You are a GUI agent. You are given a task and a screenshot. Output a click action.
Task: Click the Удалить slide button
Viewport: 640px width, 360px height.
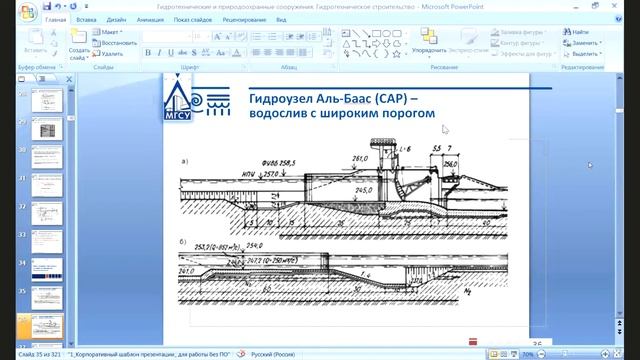pyautogui.click(x=108, y=53)
